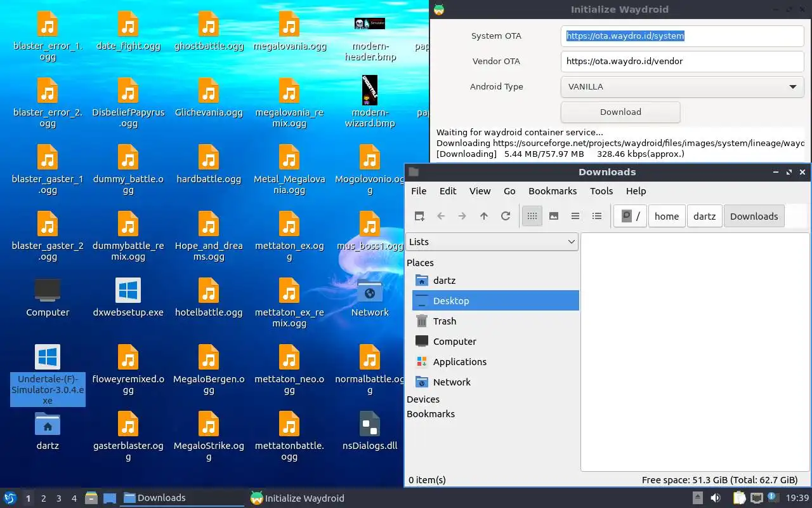Click the Devices section heading
The height and width of the screenshot is (508, 812).
tap(423, 399)
